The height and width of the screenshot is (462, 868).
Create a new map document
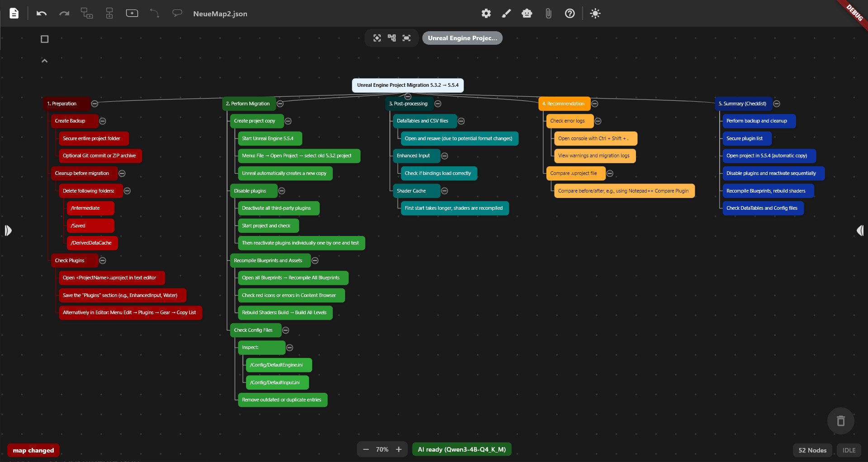(14, 13)
